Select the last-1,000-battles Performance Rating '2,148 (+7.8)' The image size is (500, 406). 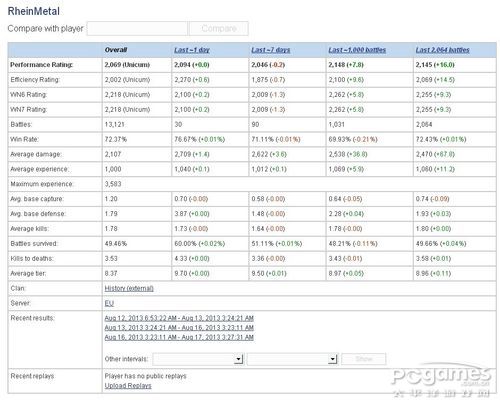(x=346, y=65)
